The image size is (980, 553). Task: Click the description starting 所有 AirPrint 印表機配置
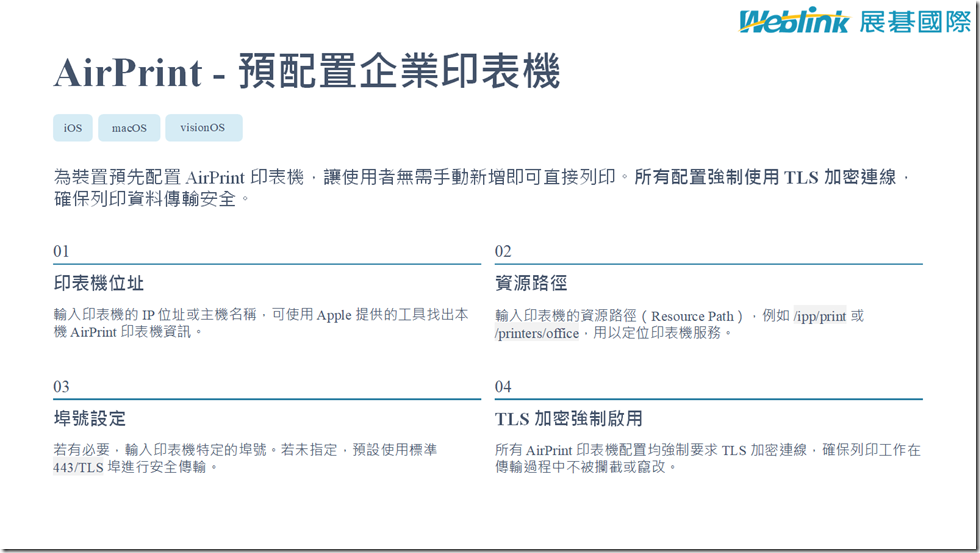(708, 458)
